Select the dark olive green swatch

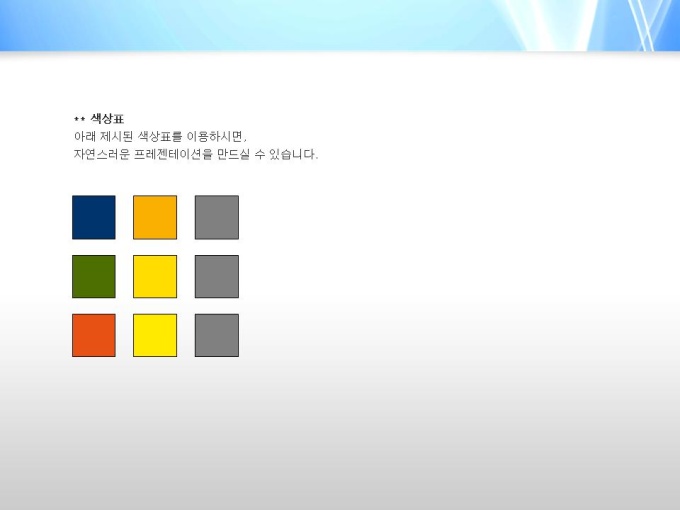94,277
